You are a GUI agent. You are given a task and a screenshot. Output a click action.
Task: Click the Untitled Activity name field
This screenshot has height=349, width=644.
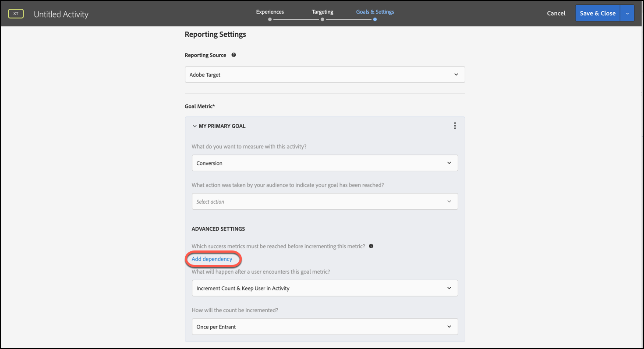coord(61,14)
